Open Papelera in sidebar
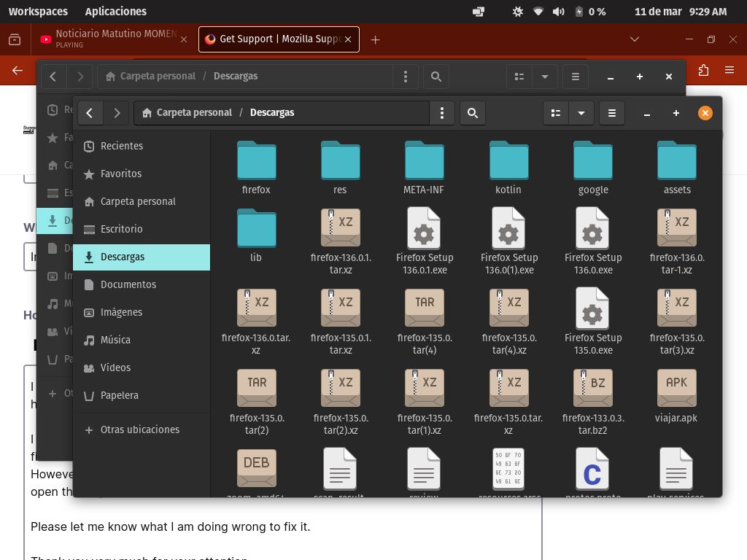 point(142,396)
